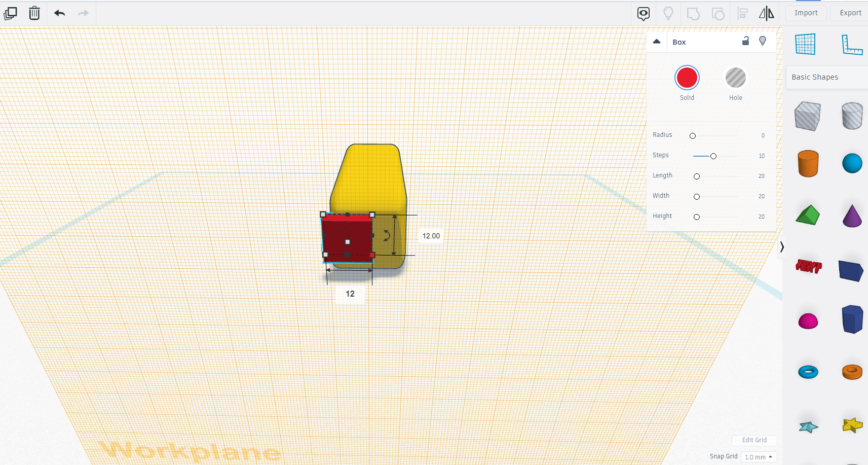Click the Radius slider handle
The height and width of the screenshot is (465, 868).
693,136
